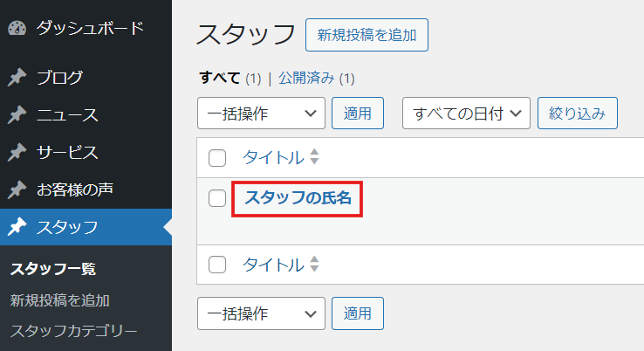The height and width of the screenshot is (351, 644).
Task: Open the スタッフの氏名 post link
Action: point(298,197)
